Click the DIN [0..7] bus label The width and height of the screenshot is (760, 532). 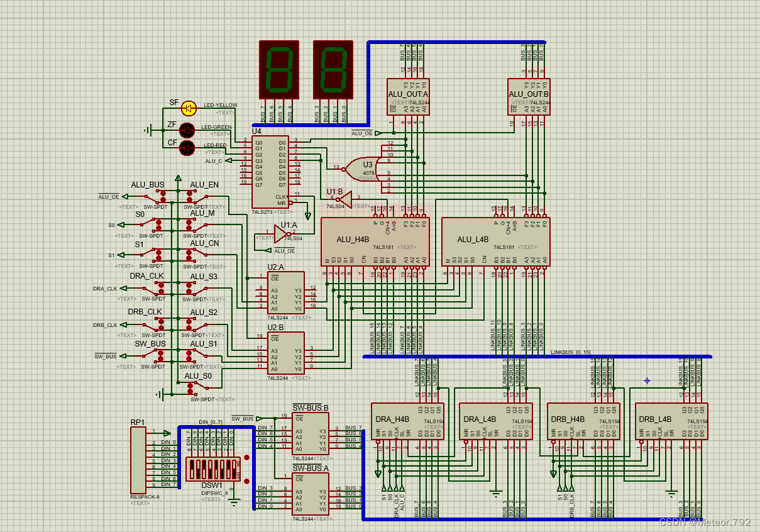(x=211, y=421)
